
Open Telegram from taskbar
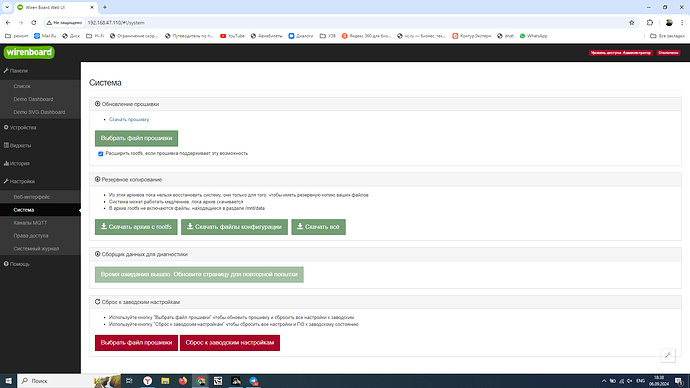[x=254, y=381]
